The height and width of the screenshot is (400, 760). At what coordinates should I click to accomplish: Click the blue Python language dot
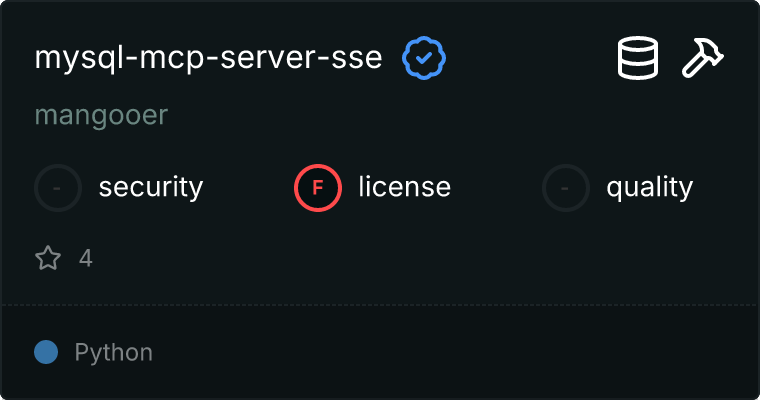46,352
